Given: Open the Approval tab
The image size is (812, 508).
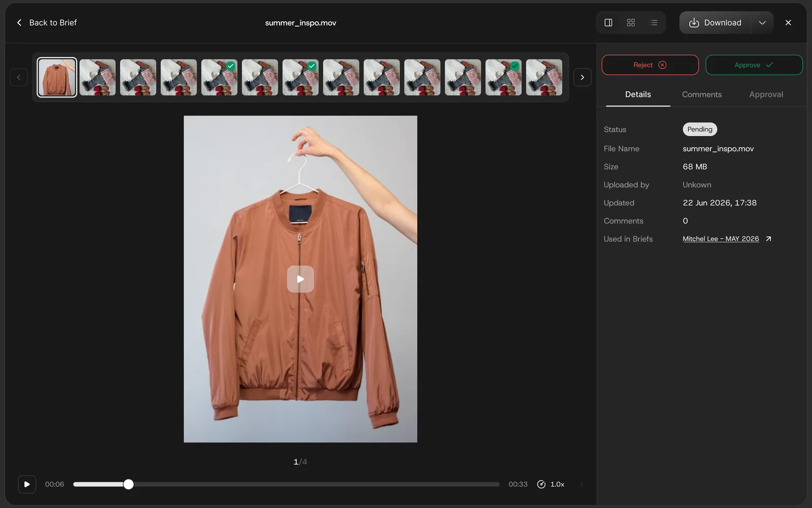Looking at the screenshot, I should tap(766, 94).
